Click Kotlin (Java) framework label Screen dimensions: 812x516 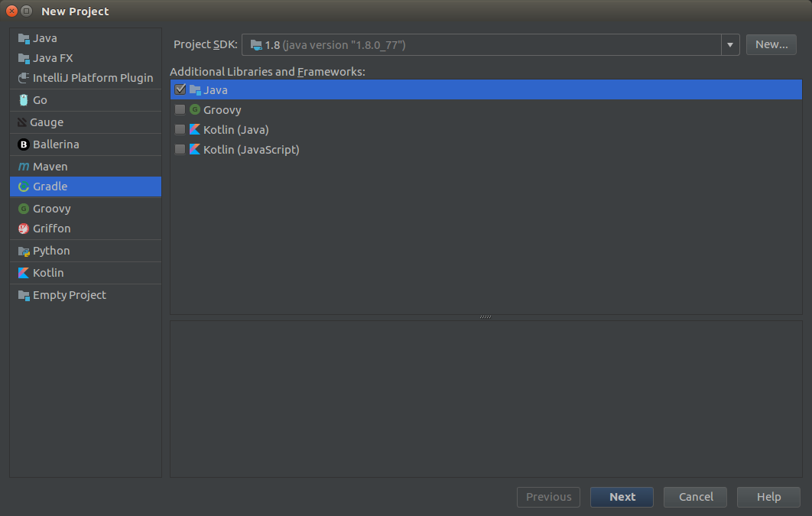(236, 130)
